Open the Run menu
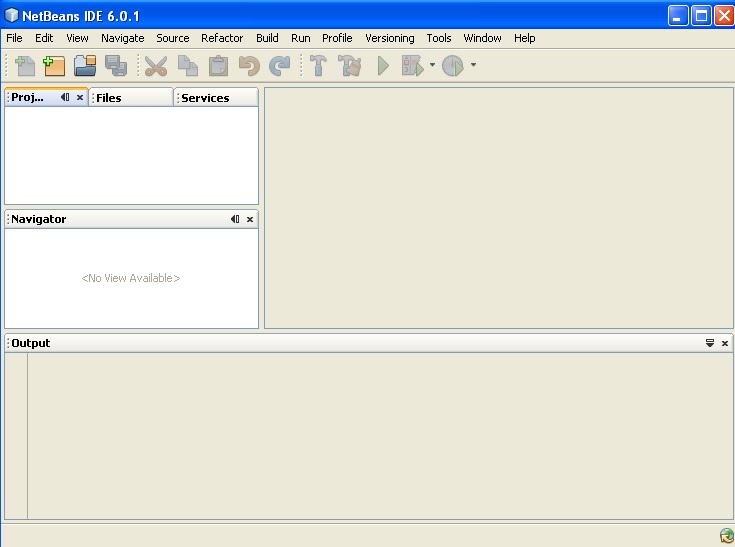 coord(300,38)
